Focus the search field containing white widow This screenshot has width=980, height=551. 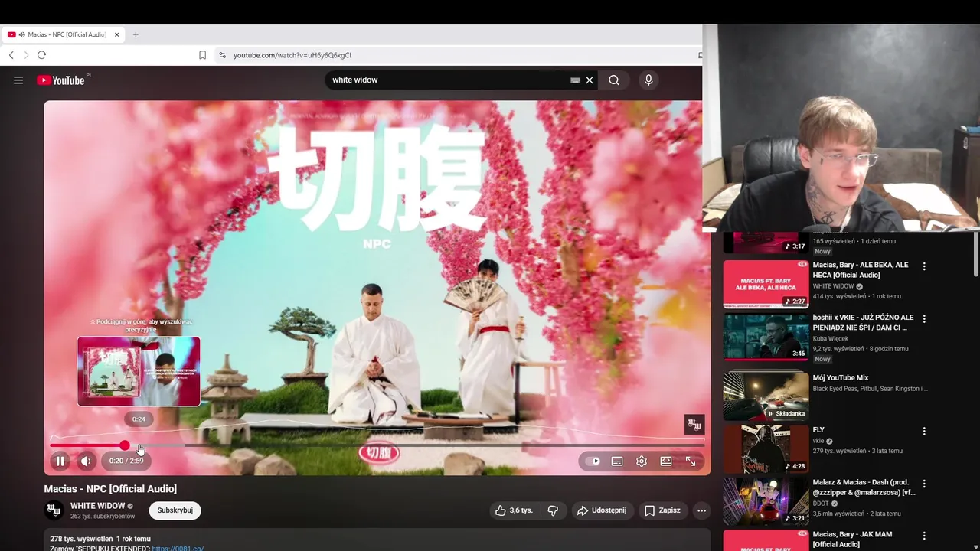pyautogui.click(x=448, y=80)
